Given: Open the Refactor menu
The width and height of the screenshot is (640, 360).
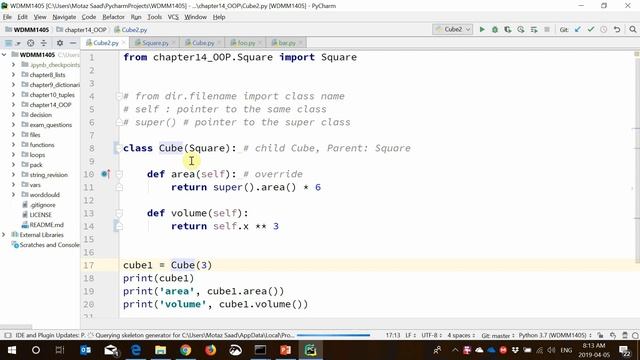Looking at the screenshot, I should click(113, 17).
